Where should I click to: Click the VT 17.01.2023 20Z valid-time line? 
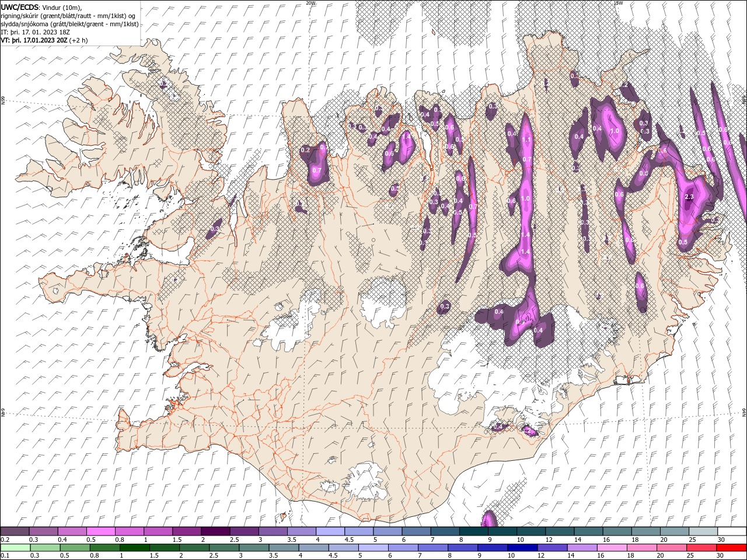44,40
